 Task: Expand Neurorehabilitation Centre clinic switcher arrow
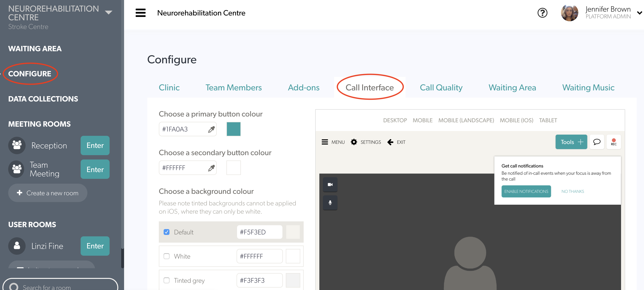point(109,12)
